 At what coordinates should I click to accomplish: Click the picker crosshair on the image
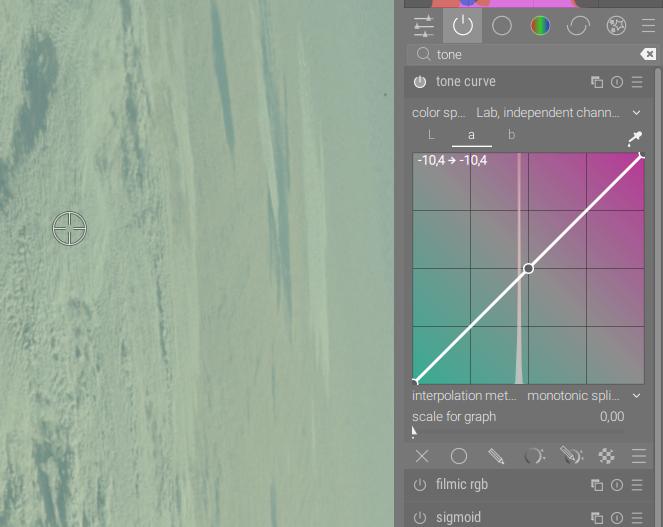pyautogui.click(x=69, y=228)
